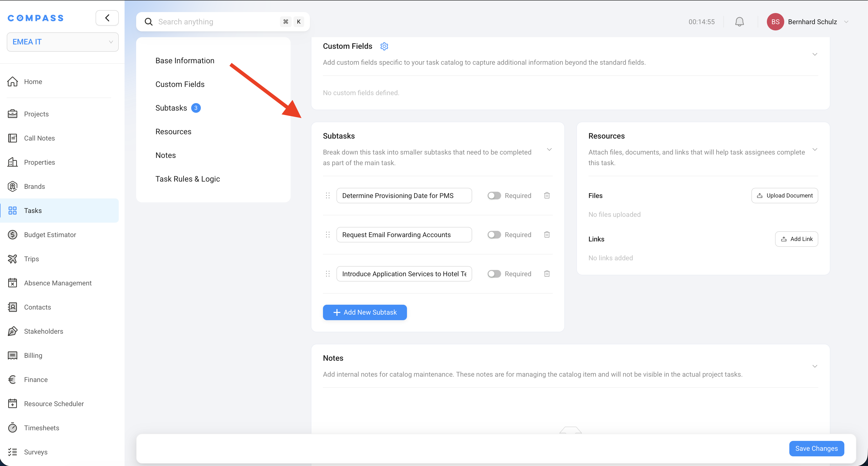Viewport: 868px width, 466px height.
Task: Click the Brands badge icon
Action: coord(13,186)
